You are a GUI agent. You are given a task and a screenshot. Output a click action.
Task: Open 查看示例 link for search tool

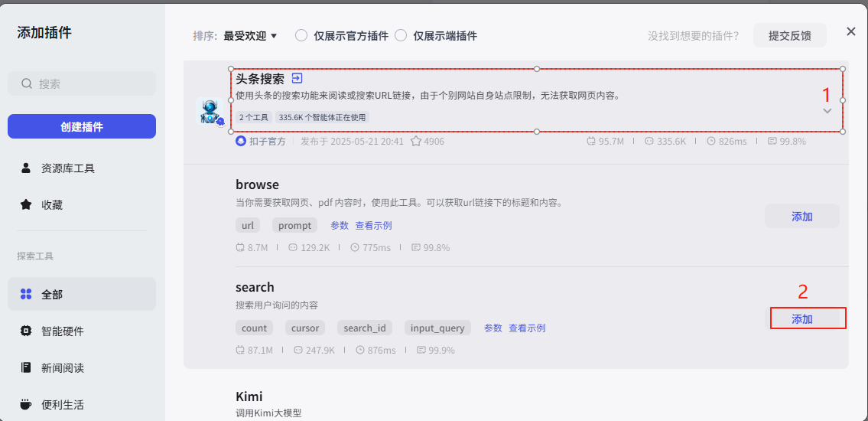tap(527, 328)
